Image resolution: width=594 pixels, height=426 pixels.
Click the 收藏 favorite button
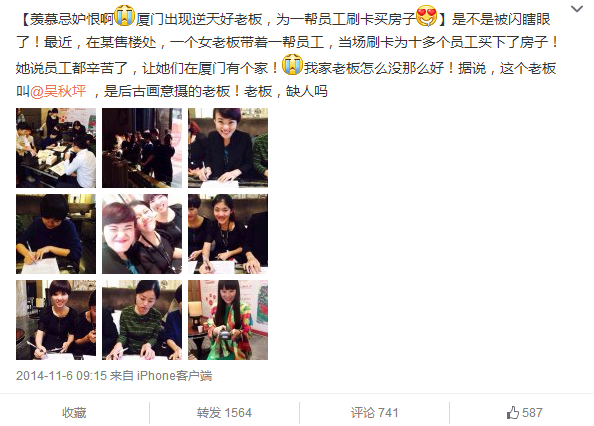coord(74,412)
